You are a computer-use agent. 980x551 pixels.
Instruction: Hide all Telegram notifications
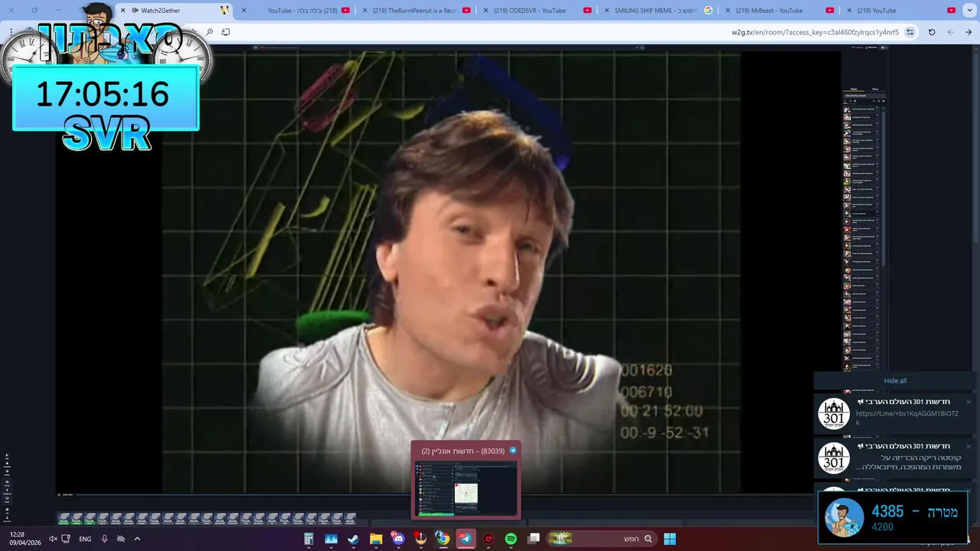point(895,381)
